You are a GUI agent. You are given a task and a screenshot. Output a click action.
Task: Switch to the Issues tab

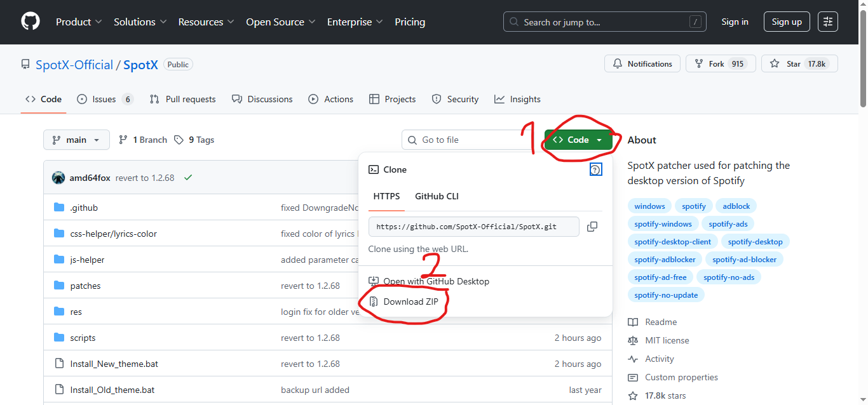pos(105,99)
